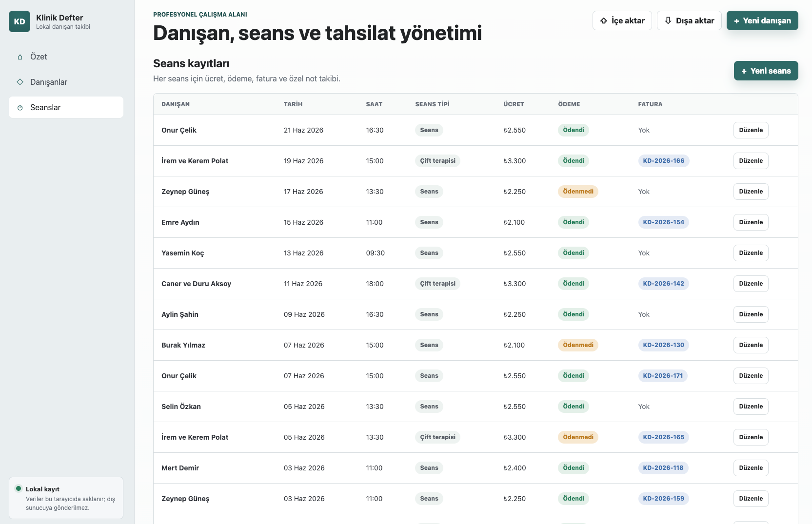Open the Özet section

point(66,57)
